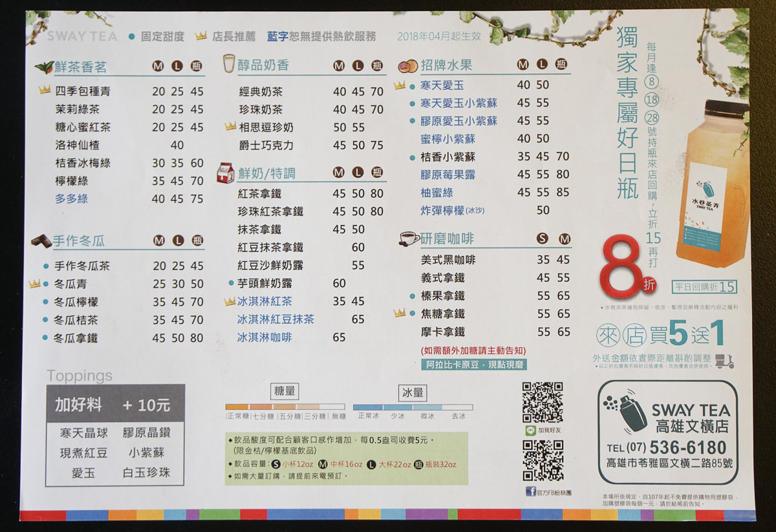Click the Facebook icon near 官方FB粉絲團

[x=532, y=491]
